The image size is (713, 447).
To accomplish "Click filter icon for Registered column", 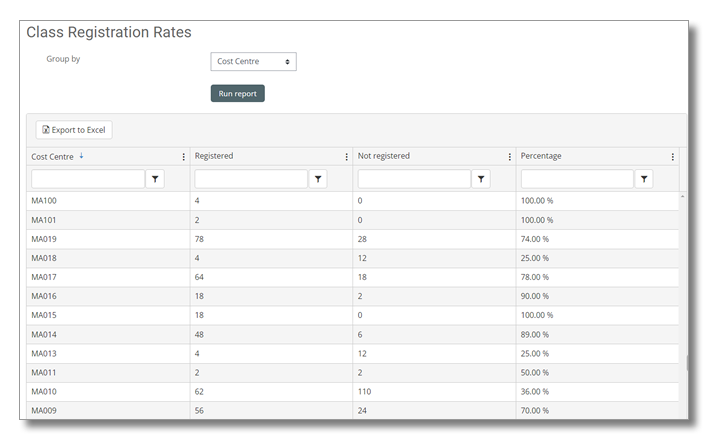I will 318,179.
